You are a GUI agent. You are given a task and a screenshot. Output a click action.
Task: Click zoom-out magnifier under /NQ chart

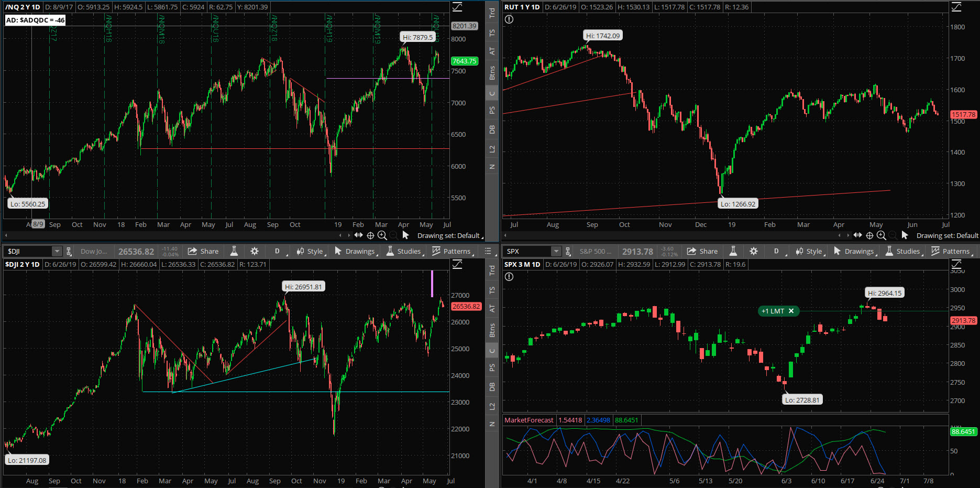[x=394, y=235]
